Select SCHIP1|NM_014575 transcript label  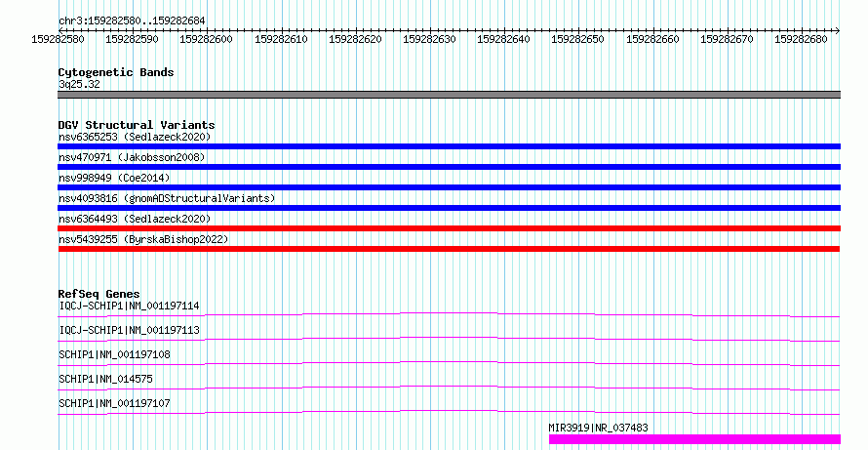[x=105, y=379]
